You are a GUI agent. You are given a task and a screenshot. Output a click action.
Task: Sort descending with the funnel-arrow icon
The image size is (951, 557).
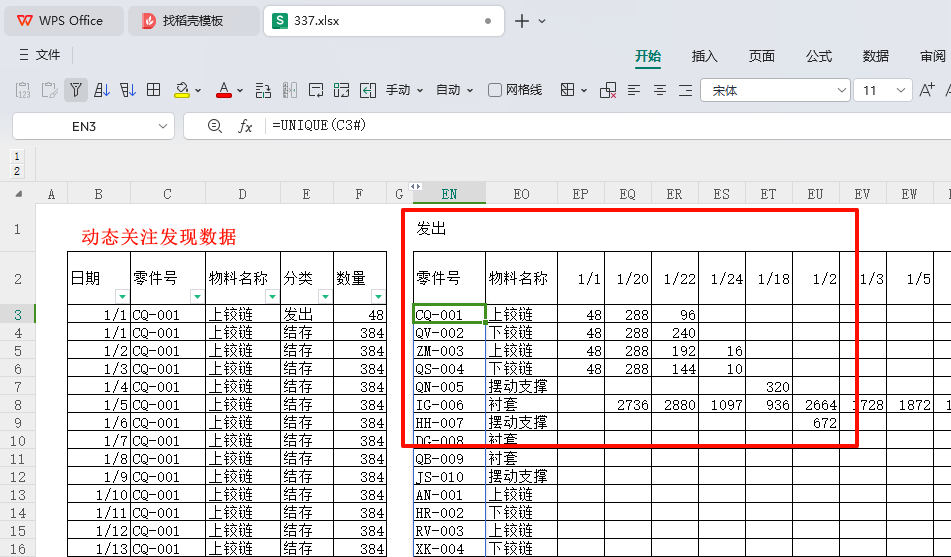[x=128, y=90]
